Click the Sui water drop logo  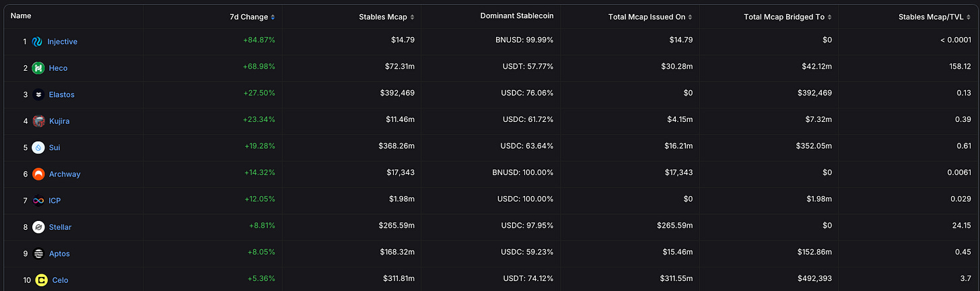point(38,148)
